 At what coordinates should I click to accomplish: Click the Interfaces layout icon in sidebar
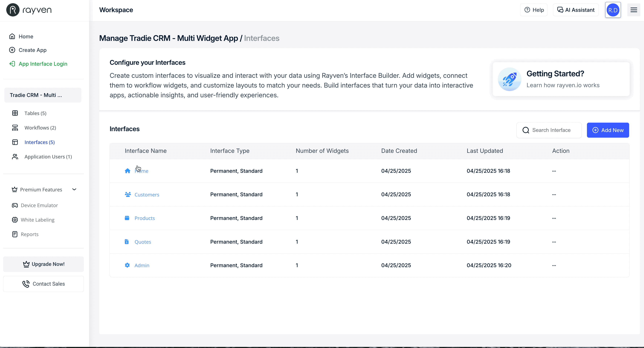15,142
